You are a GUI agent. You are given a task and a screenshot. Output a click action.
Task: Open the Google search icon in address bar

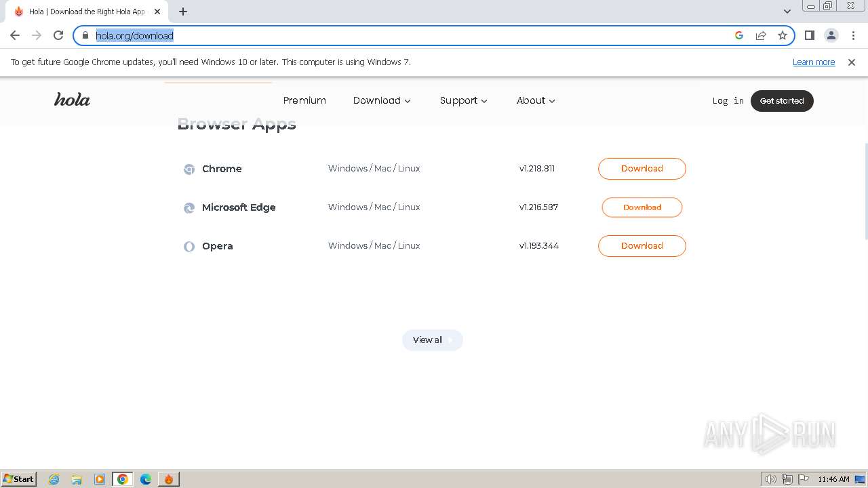[x=739, y=35]
